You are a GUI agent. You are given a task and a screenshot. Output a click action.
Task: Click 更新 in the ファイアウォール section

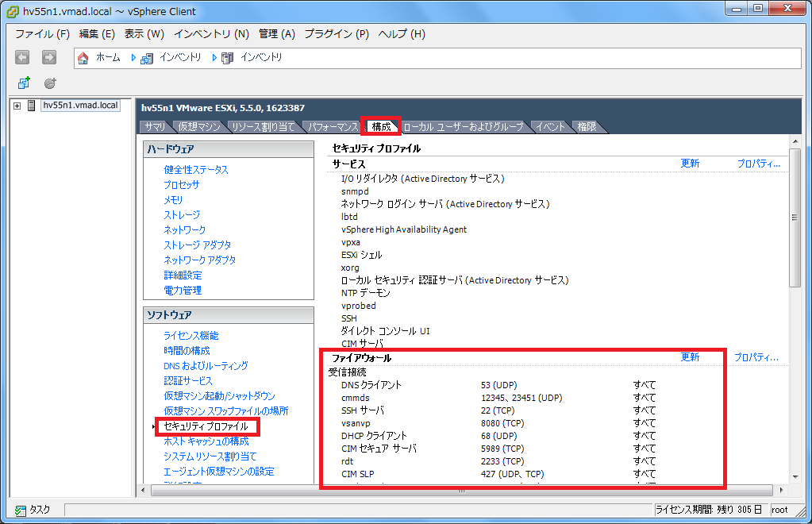click(690, 357)
